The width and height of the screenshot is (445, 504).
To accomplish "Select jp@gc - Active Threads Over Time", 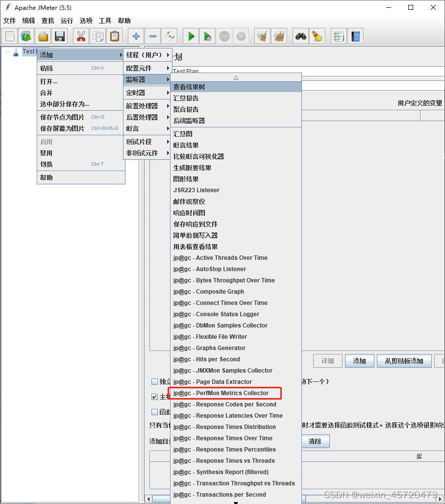I will (x=236, y=258).
